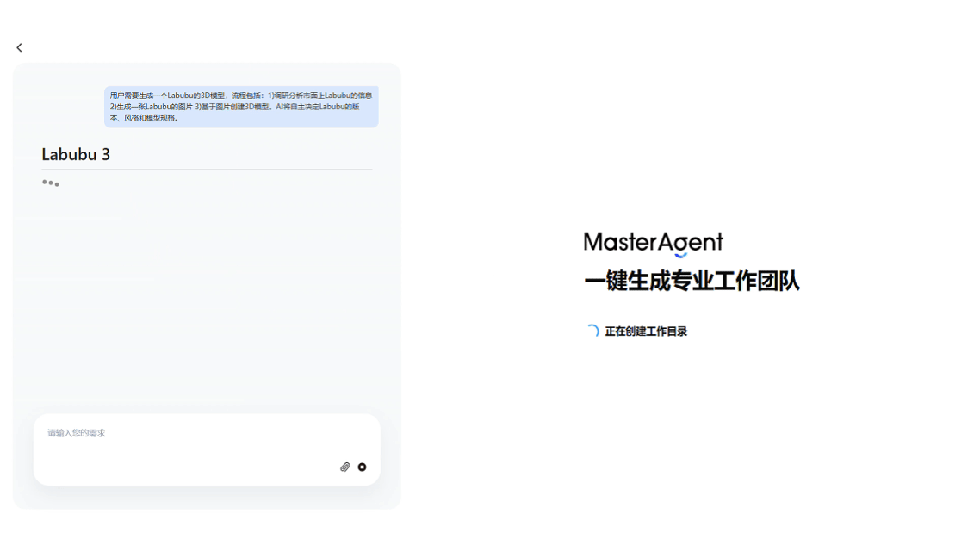Select the Labubu 3 conversation title
980x551 pixels.
76,154
